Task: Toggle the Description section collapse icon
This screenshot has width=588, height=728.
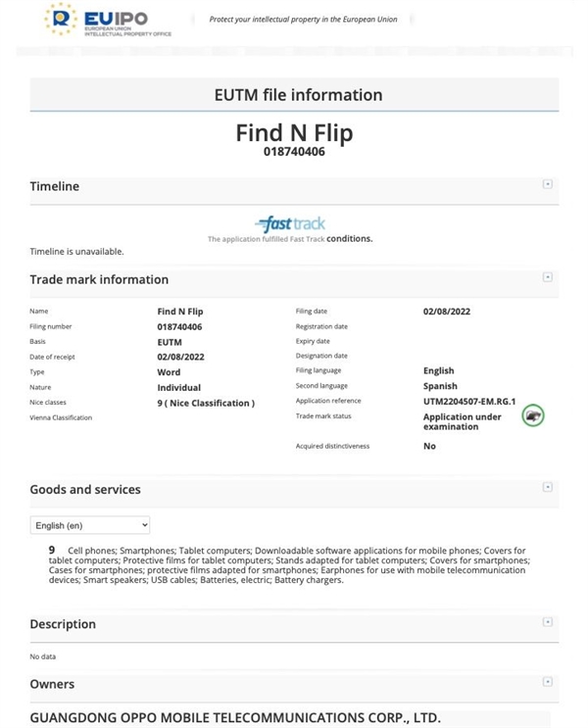Action: [547, 622]
